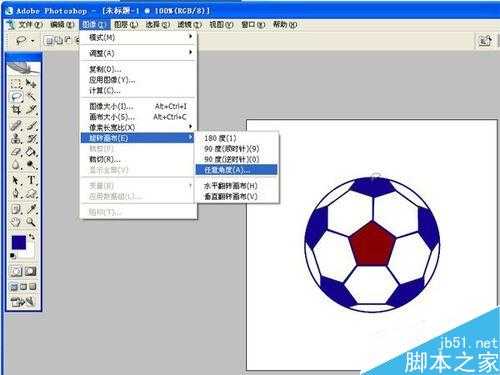Select the History Brush tool
Screen dimensions: 500x375
(x=31, y=138)
